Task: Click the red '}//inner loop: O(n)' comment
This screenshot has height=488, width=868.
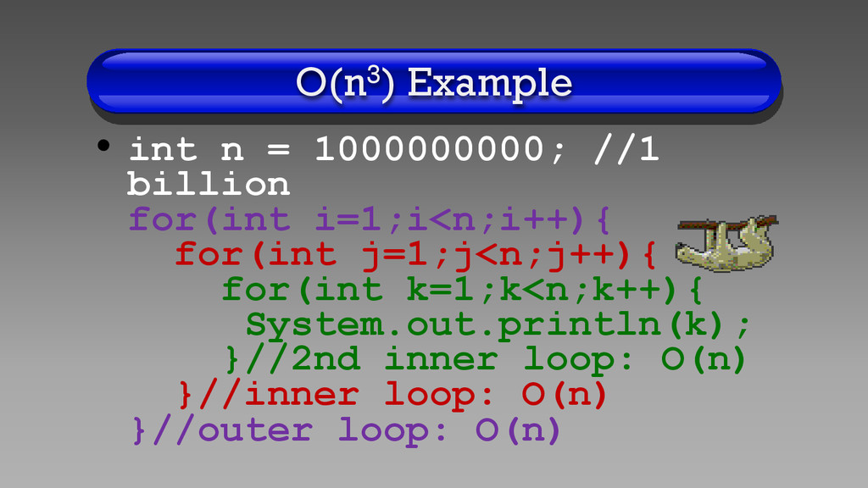Action: pyautogui.click(x=392, y=395)
